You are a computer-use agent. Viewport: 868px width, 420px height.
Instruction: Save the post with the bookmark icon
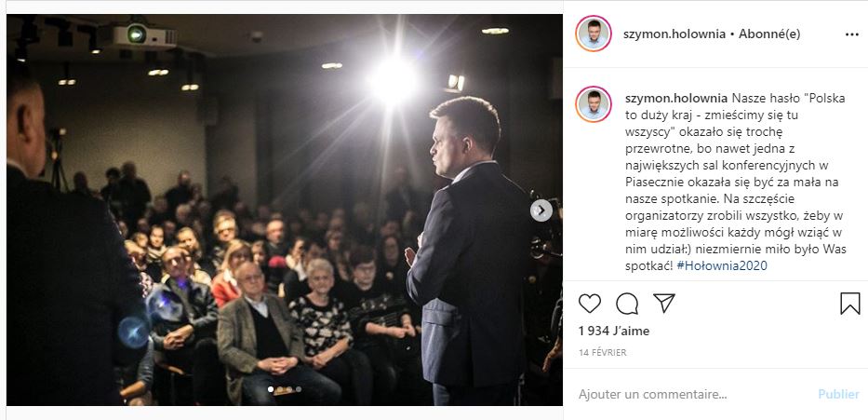click(849, 304)
